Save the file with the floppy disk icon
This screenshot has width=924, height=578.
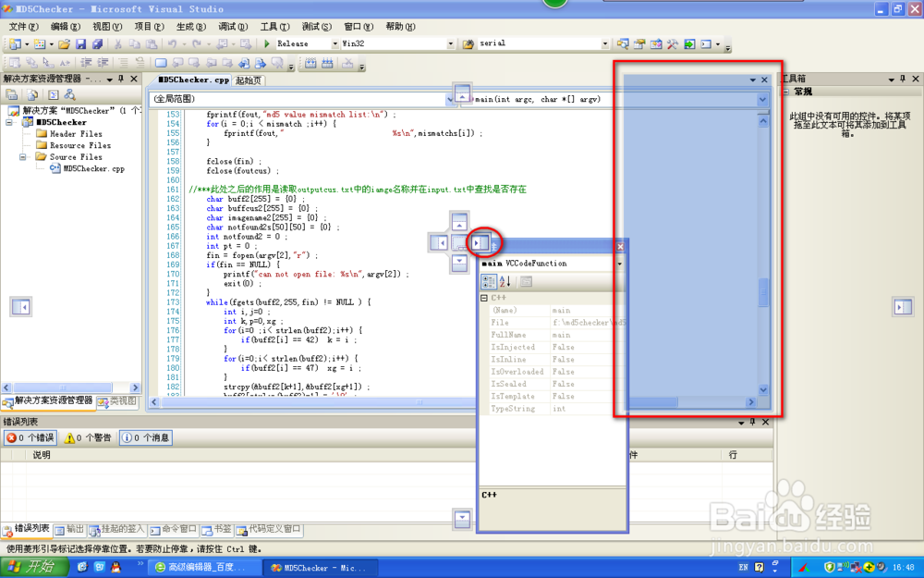click(x=80, y=43)
